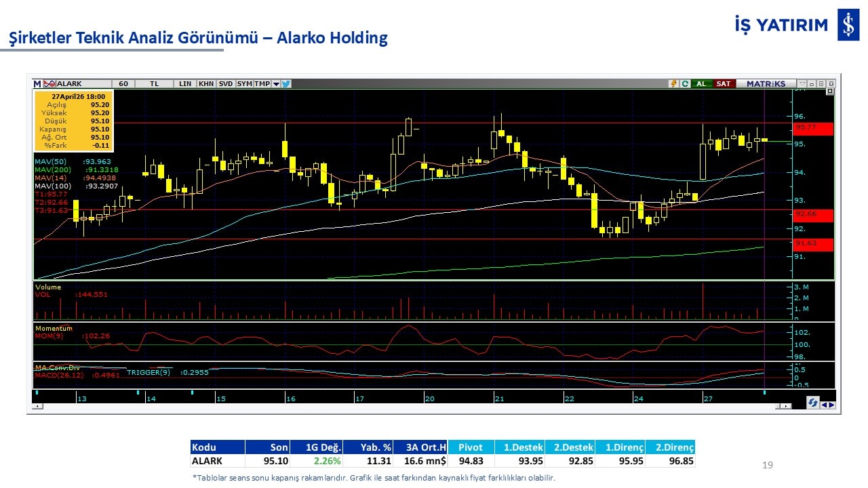The image size is (868, 488).
Task: Click the small square icon above price axis
Action: 829,91
